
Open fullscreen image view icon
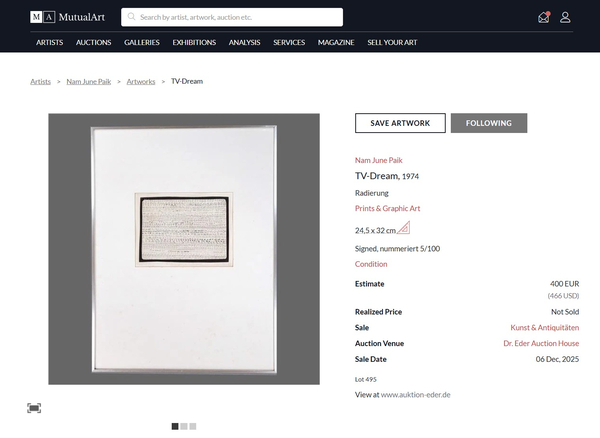(x=34, y=408)
